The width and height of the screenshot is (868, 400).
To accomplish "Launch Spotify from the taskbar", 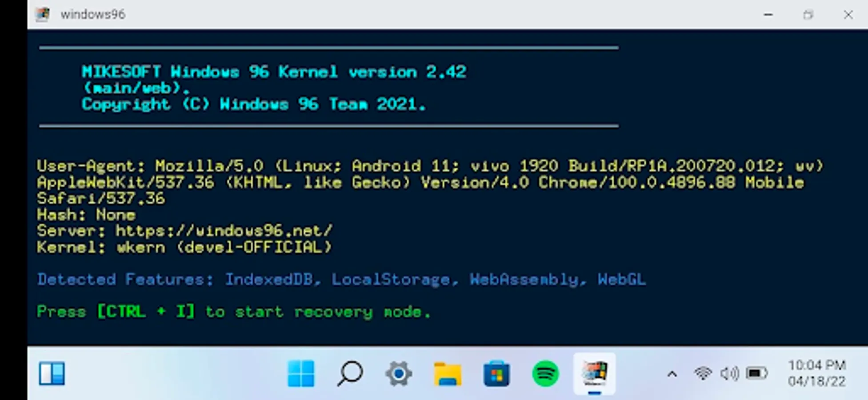I will (545, 373).
